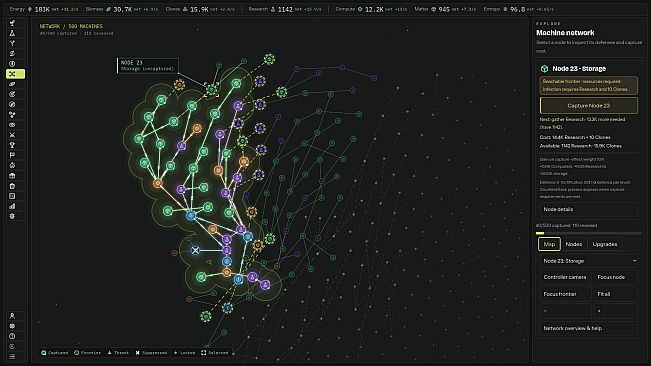Zoom in with the plus button
The image size is (651, 366).
tap(615, 311)
